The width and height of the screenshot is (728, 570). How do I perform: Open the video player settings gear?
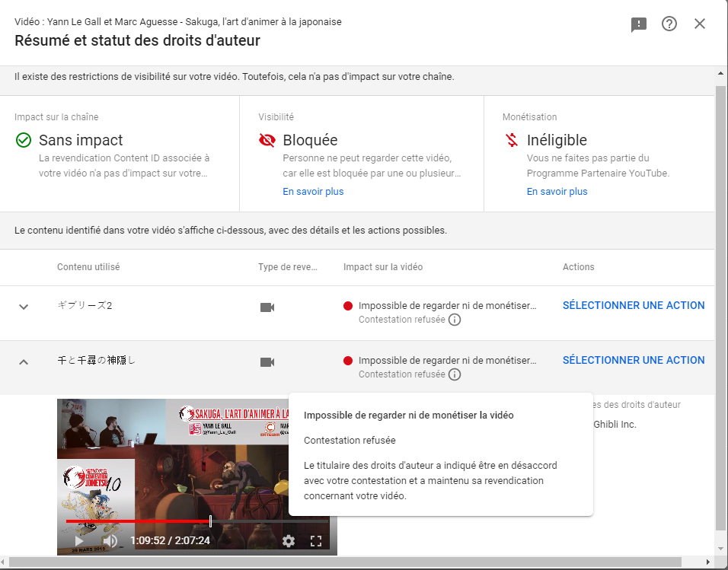point(289,541)
